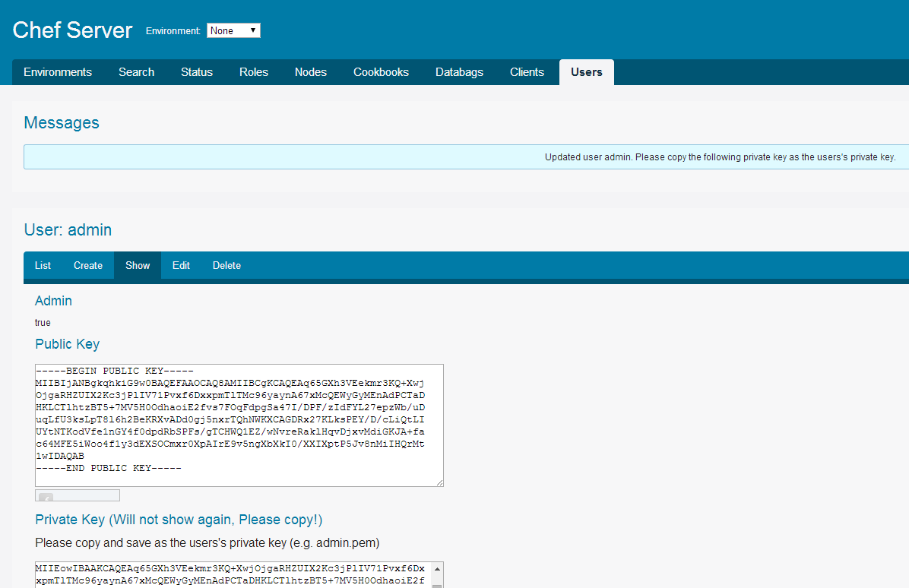This screenshot has height=588, width=909.
Task: Click the Admin value 'true'
Action: point(43,323)
